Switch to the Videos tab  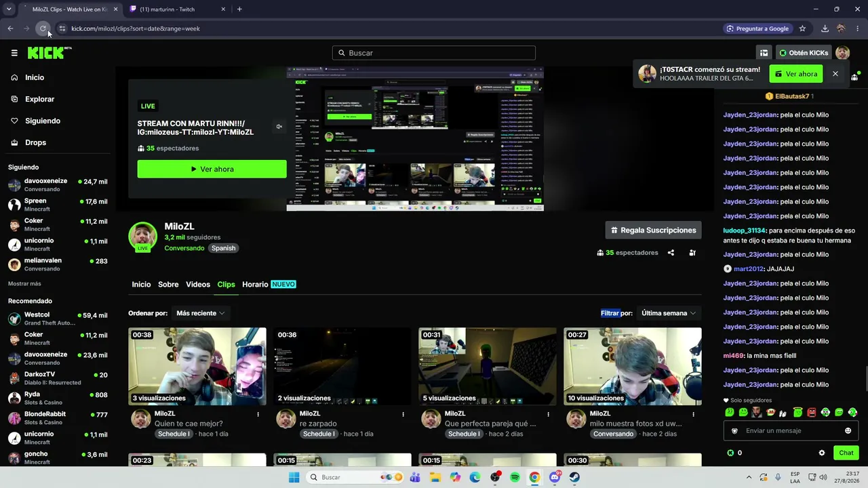point(198,284)
